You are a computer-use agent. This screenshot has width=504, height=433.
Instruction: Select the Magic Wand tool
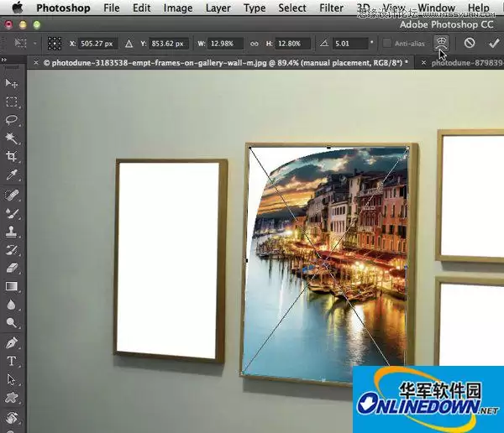click(x=11, y=138)
